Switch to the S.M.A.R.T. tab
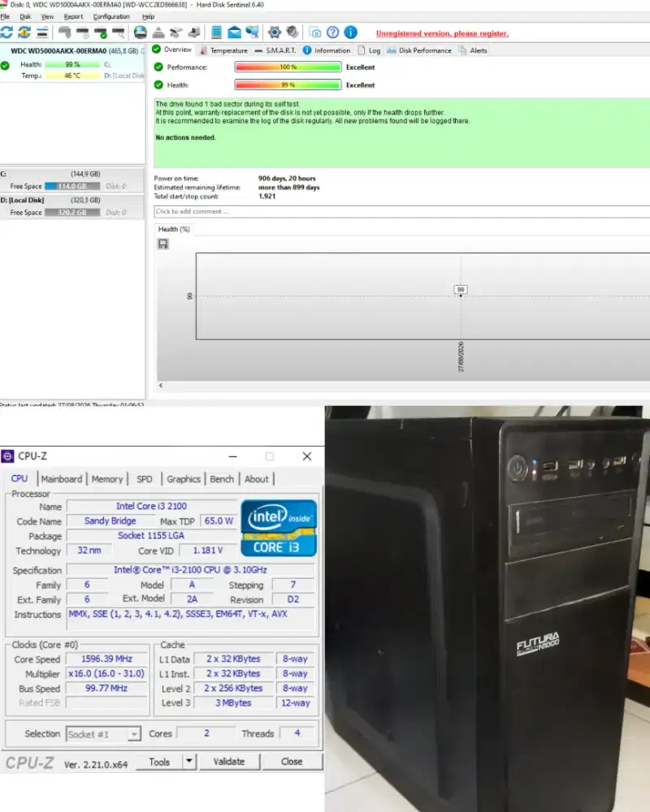The image size is (650, 812). pyautogui.click(x=275, y=50)
